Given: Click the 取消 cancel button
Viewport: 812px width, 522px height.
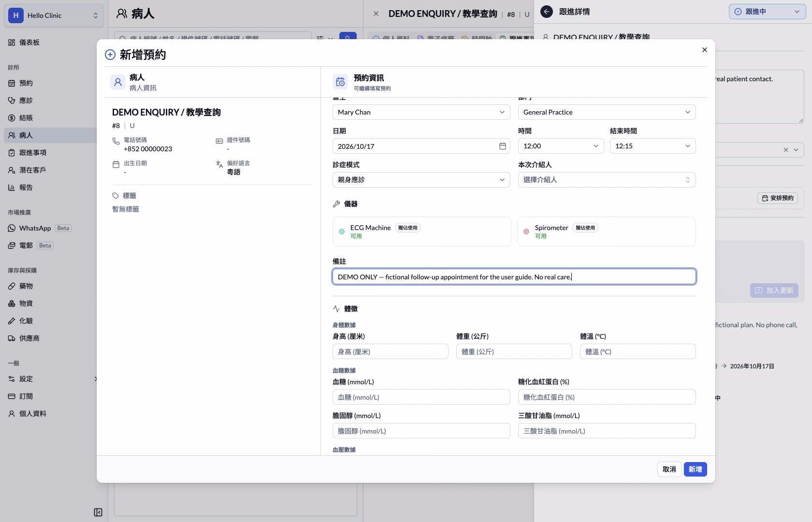Looking at the screenshot, I should point(669,469).
